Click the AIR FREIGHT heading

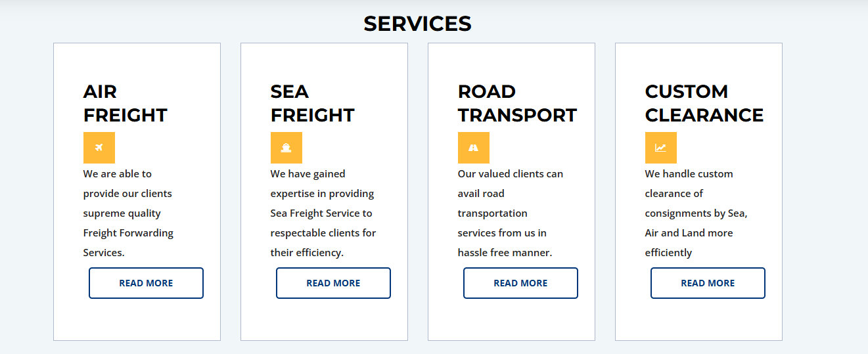point(125,103)
